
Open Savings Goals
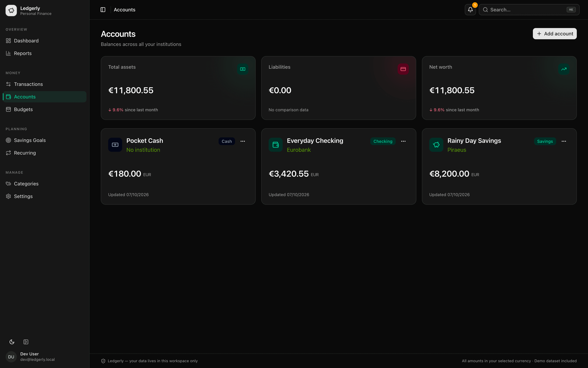point(45,140)
